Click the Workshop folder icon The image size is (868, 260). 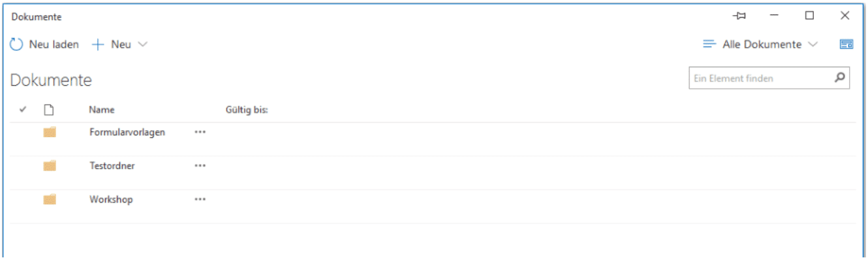pos(50,200)
